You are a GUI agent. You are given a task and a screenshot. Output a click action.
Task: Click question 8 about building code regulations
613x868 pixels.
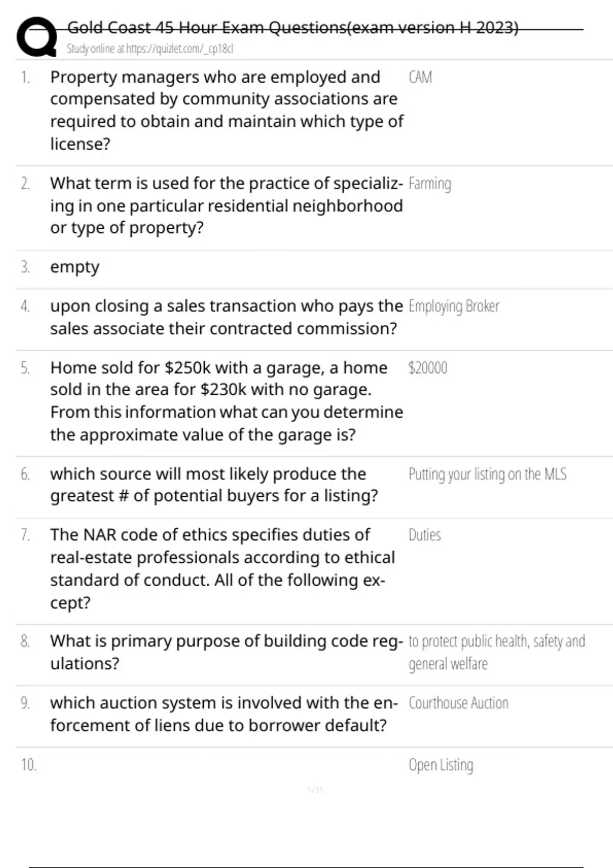tap(227, 652)
